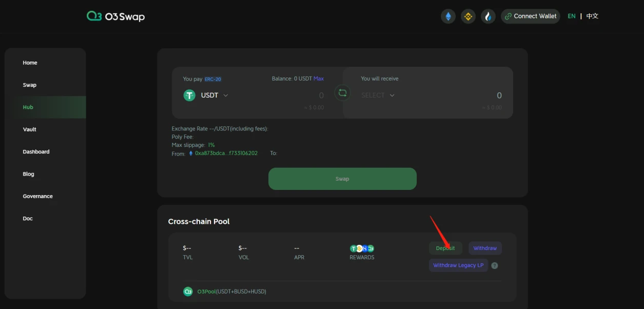Click the green Swap button
This screenshot has height=309, width=644.
(x=342, y=179)
